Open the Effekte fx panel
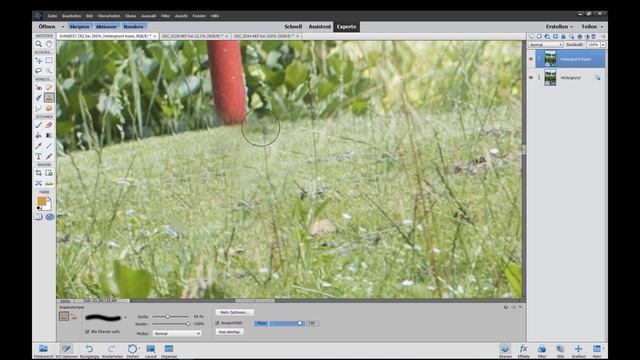The width and height of the screenshot is (640, 360). tap(523, 351)
